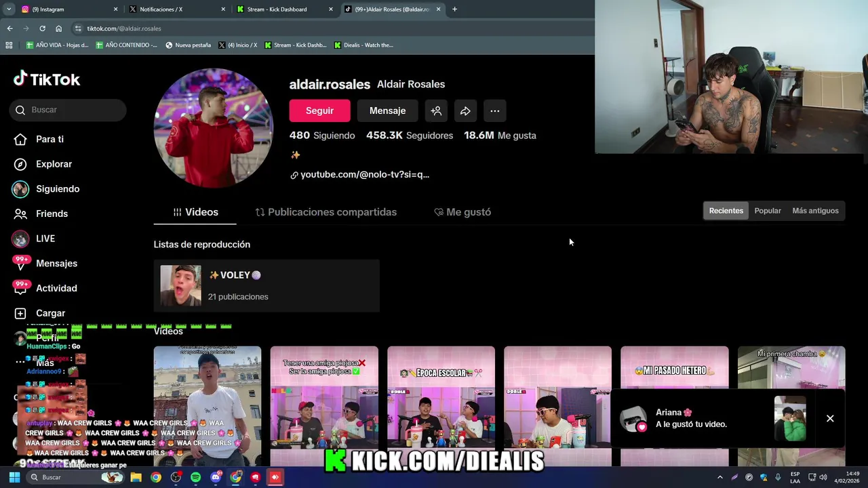Open the 'AÑO CONTENIDO' bookmark
Image resolution: width=868 pixels, height=488 pixels.
click(x=127, y=45)
